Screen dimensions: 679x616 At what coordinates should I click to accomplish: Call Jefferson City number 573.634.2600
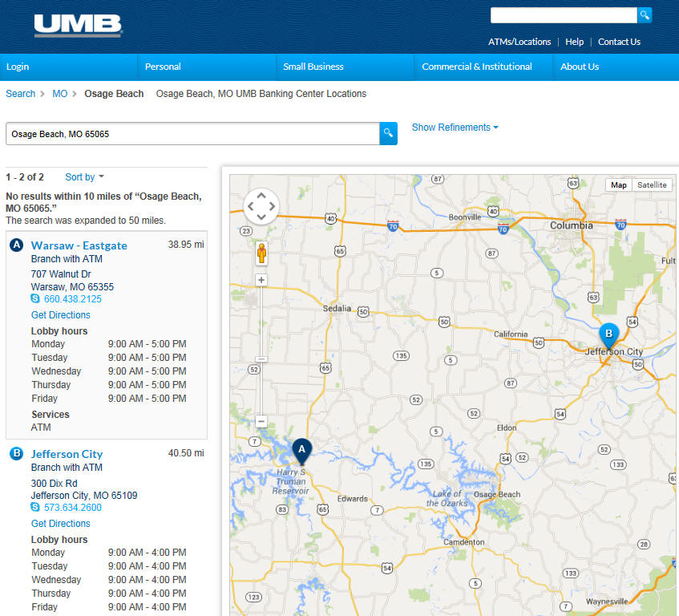[73, 507]
